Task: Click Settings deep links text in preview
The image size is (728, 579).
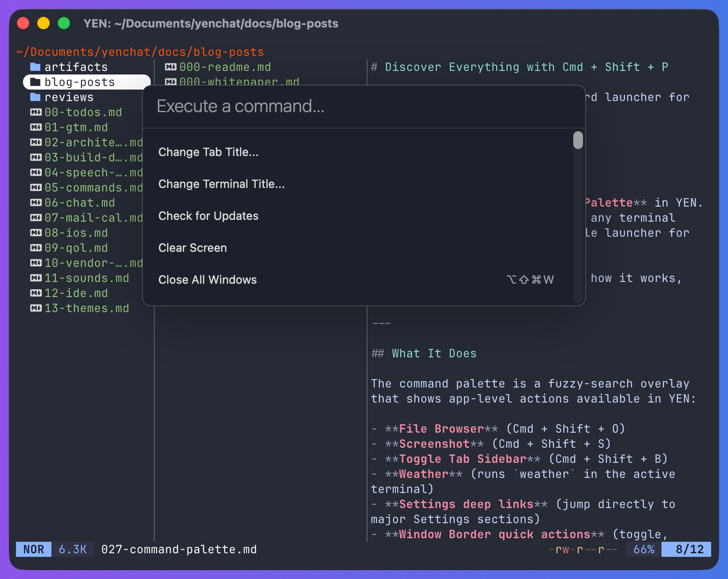Action: [x=466, y=504]
